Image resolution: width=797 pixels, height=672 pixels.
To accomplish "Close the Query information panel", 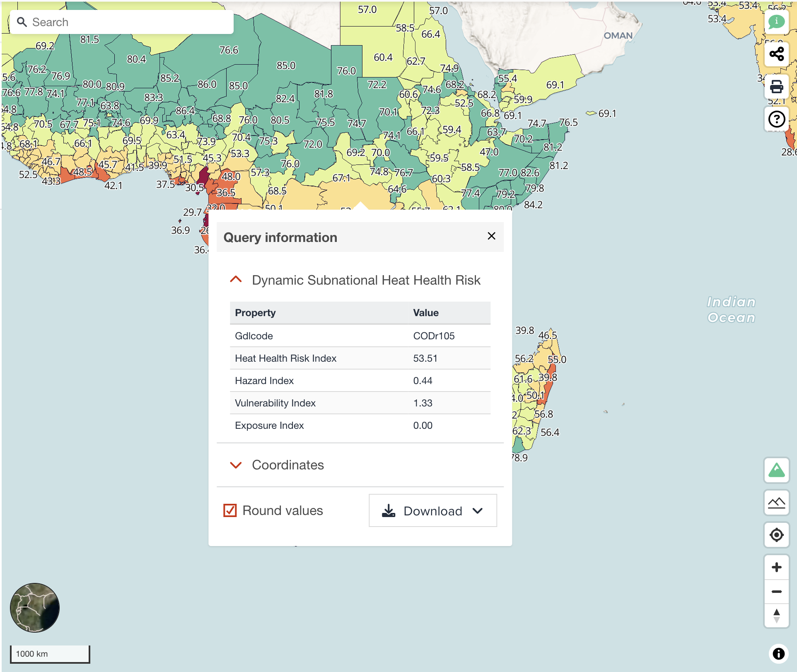I will (x=492, y=236).
